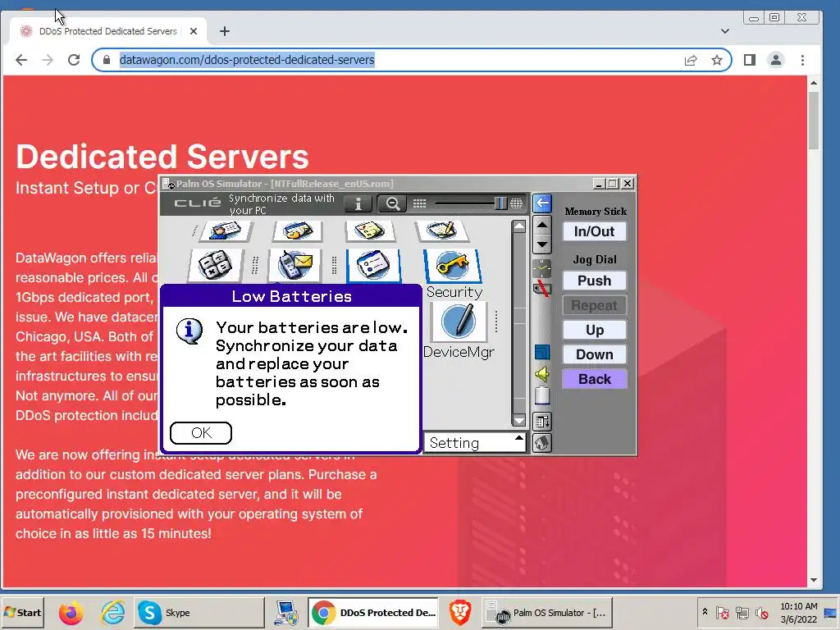Click the yellow speaker volume icon
The width and height of the screenshot is (840, 630).
click(x=542, y=374)
